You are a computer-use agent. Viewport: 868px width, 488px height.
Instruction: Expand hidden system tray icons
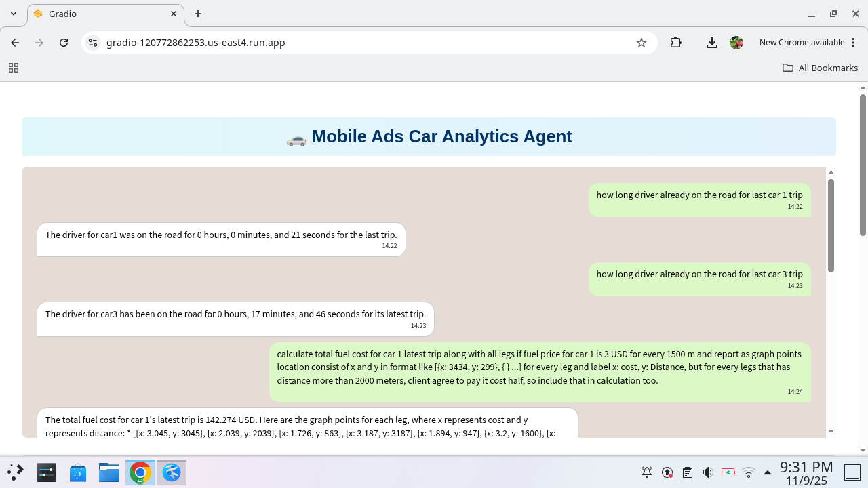point(767,472)
